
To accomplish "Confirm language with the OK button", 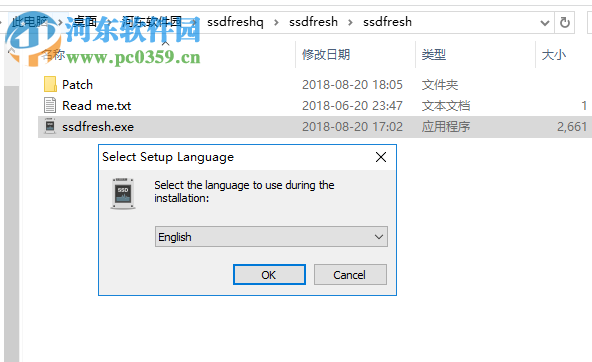I will point(269,274).
